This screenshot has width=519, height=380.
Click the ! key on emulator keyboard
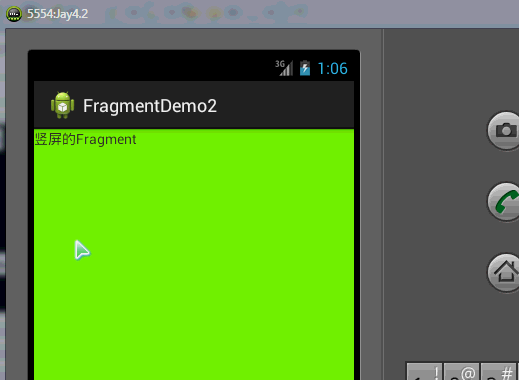pyautogui.click(x=424, y=371)
